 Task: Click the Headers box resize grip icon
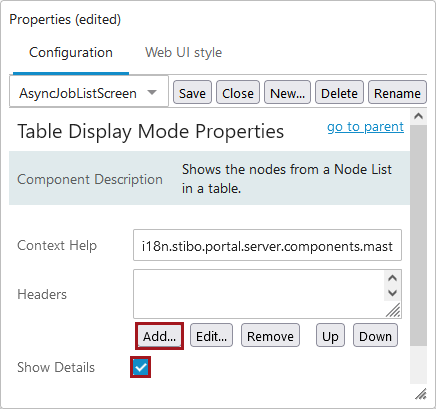click(393, 310)
